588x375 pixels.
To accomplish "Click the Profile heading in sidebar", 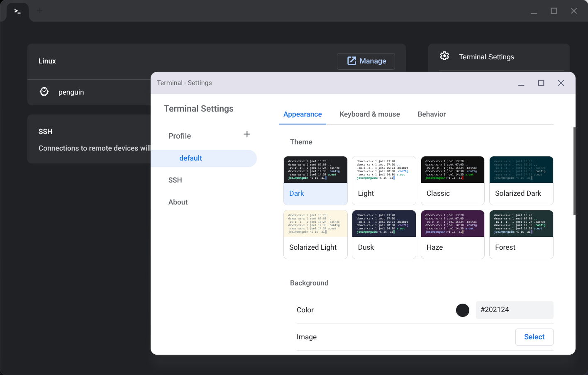I will coord(180,136).
